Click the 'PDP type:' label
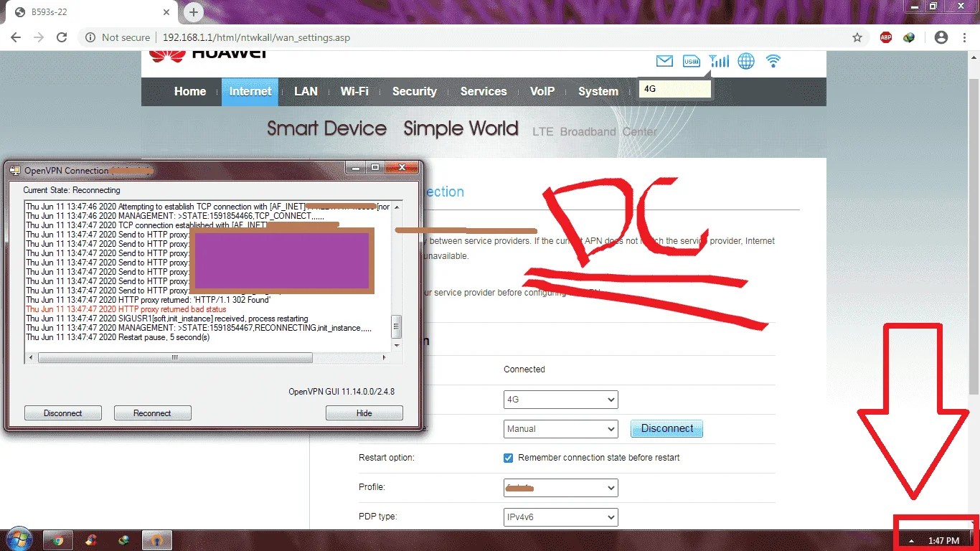Viewport: 980px width, 551px height. [x=378, y=517]
